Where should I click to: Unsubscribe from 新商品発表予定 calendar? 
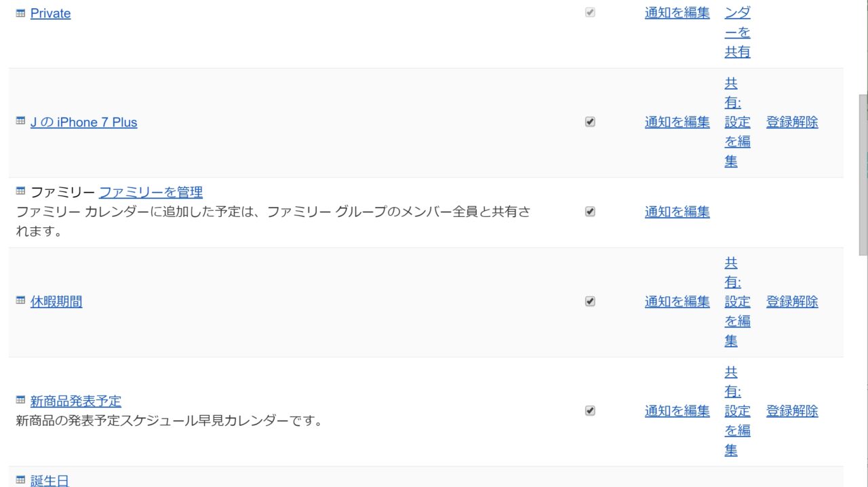click(792, 411)
